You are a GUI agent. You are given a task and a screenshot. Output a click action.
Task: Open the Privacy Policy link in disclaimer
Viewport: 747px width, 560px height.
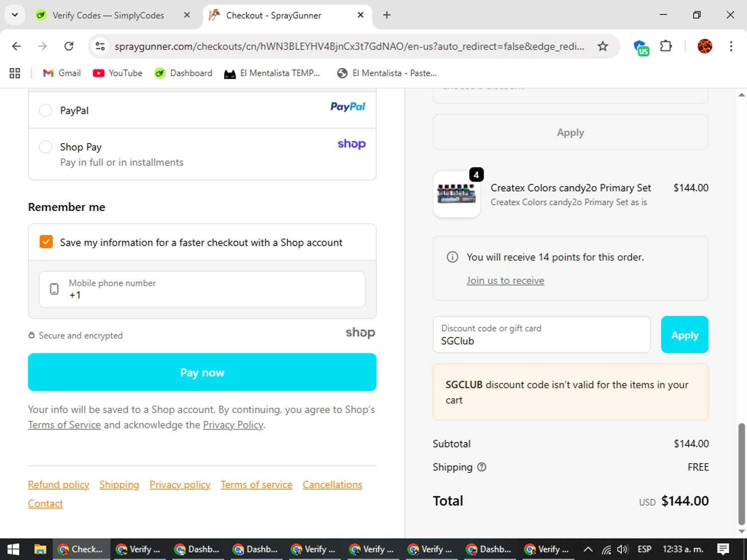coord(233,425)
